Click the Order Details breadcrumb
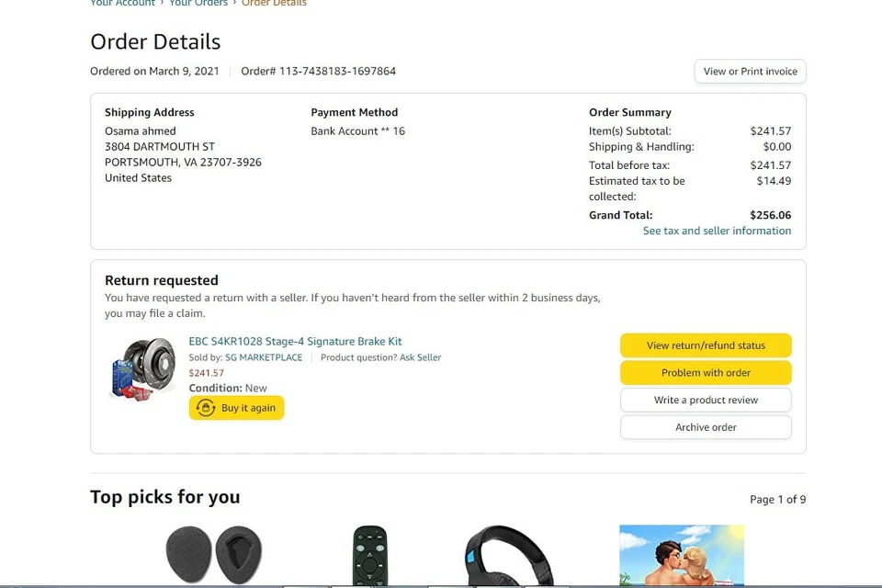This screenshot has height=588, width=882. [x=274, y=4]
